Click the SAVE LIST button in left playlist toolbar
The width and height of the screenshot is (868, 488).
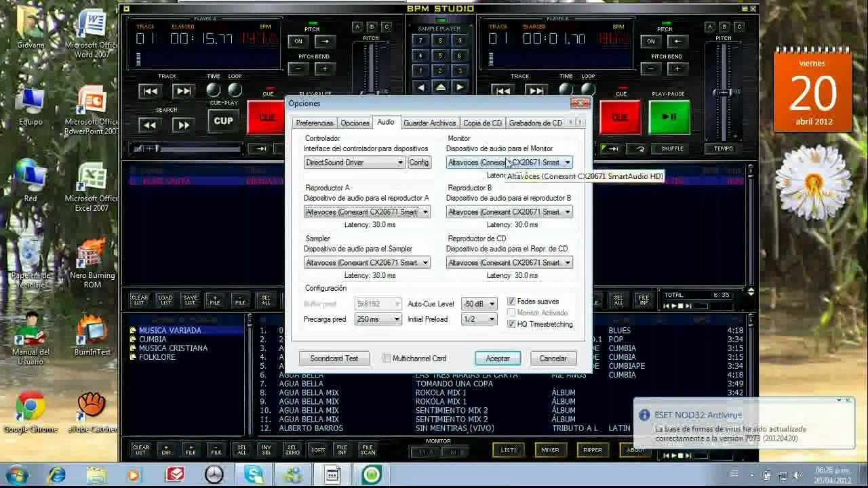tap(191, 299)
